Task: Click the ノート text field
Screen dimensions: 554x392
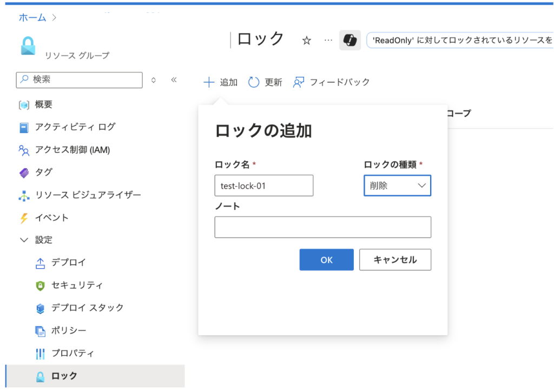Action: (x=322, y=227)
